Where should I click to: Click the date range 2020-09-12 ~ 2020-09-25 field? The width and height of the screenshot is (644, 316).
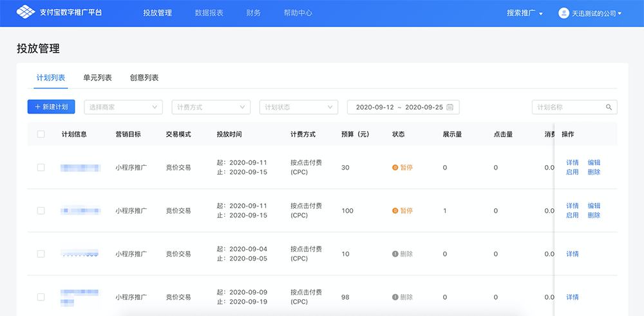[x=403, y=107]
